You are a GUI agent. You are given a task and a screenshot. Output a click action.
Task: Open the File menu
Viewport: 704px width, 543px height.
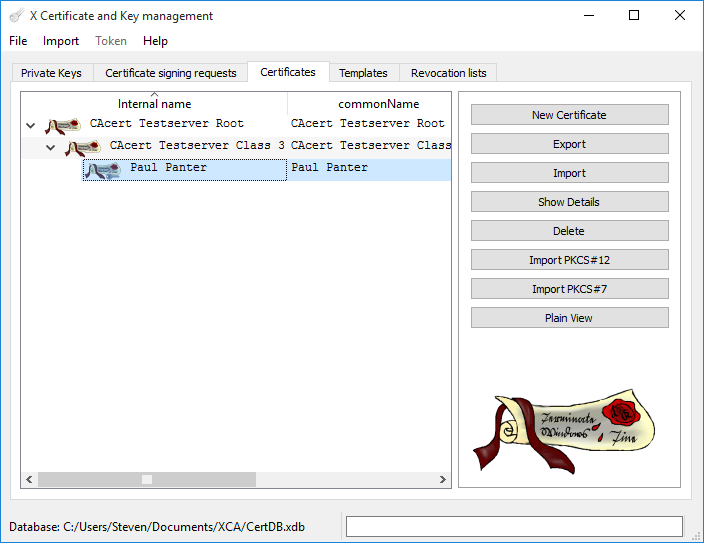point(18,41)
